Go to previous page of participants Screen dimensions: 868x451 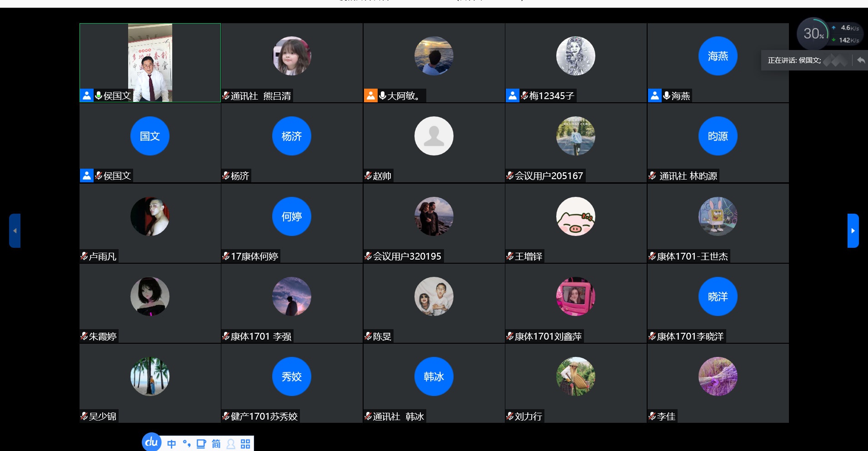15,231
